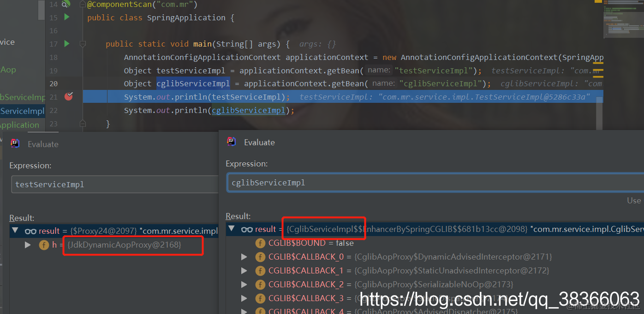Click the run gutter icon at line 17
Image resolution: width=644 pixels, height=314 pixels.
pyautogui.click(x=67, y=44)
